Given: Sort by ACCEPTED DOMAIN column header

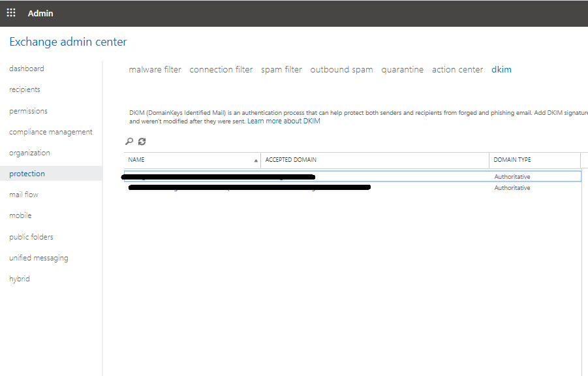Looking at the screenshot, I should [375, 160].
